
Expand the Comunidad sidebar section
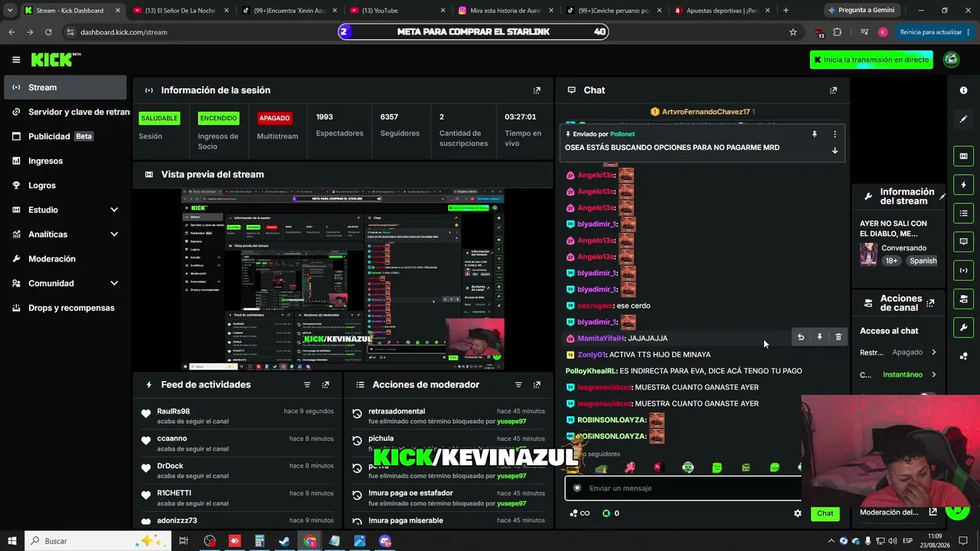tap(114, 283)
